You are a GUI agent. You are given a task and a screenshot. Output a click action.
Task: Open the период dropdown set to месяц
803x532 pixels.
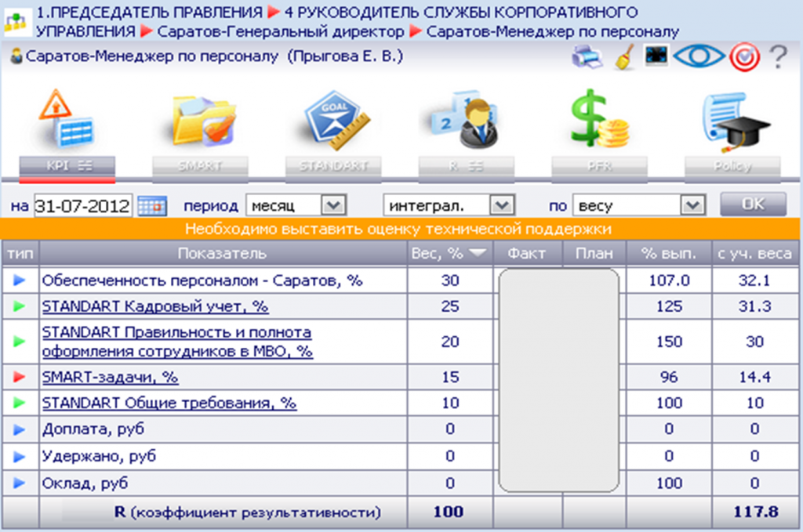(296, 205)
